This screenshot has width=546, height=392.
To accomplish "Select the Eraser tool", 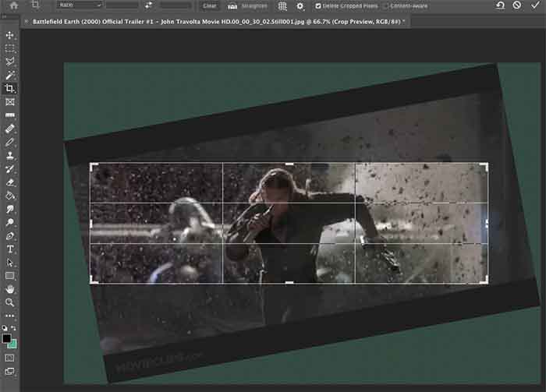I will pyautogui.click(x=10, y=182).
